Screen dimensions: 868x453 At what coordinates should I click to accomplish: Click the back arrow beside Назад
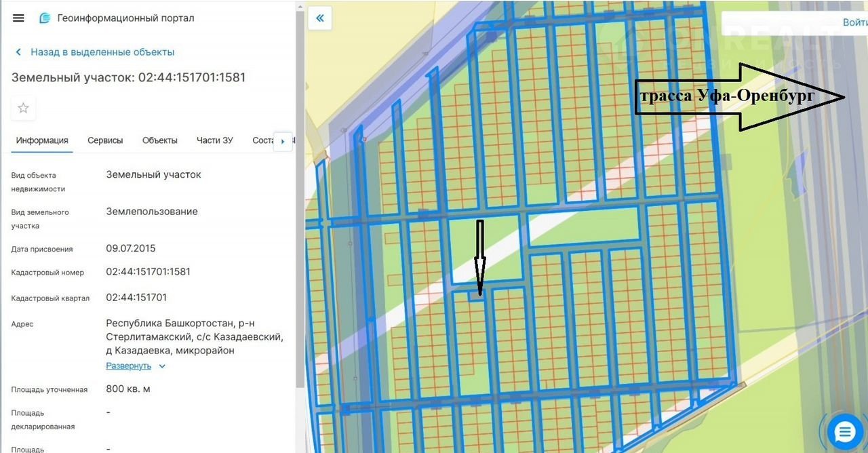coord(18,52)
